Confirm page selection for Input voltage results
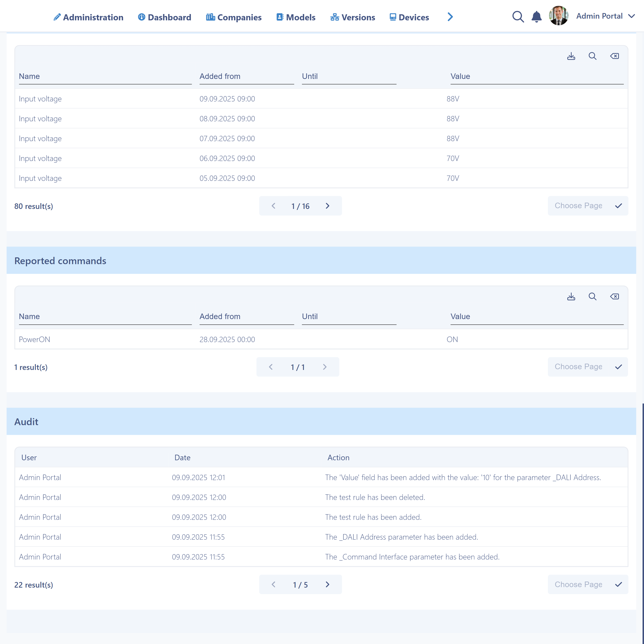Screen dimensions: 644x644 tap(619, 206)
